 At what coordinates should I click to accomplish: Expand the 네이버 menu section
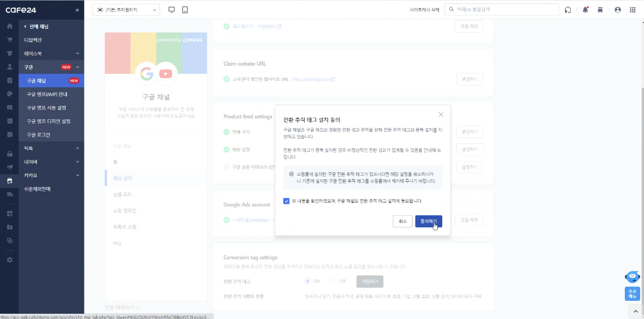click(x=51, y=162)
